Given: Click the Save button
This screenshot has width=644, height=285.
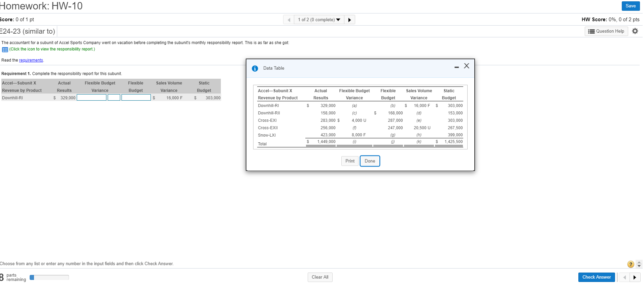Looking at the screenshot, I should [631, 6].
